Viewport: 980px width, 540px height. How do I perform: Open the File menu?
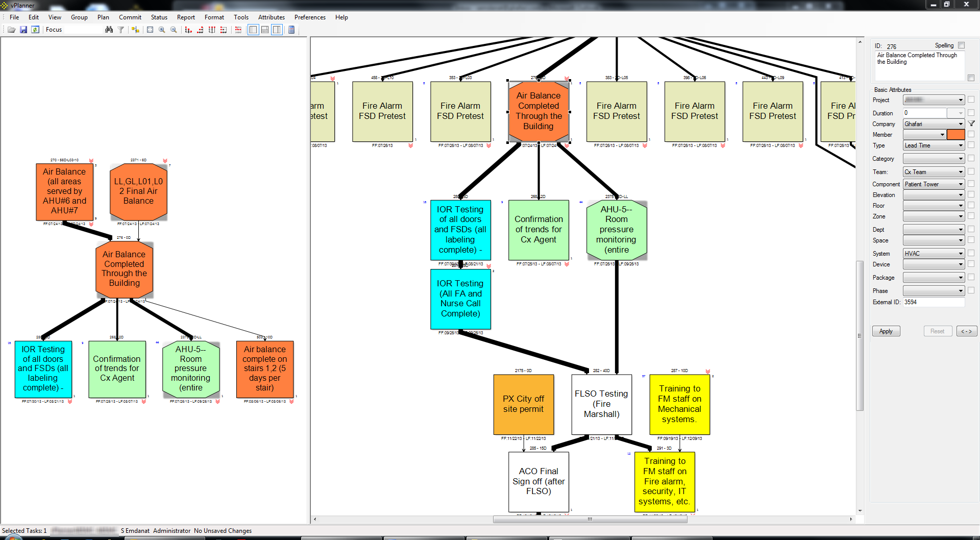point(14,17)
